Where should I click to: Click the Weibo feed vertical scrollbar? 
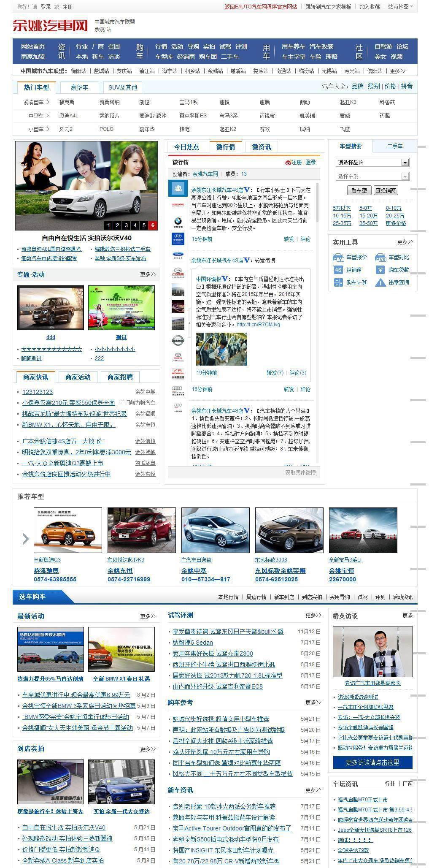point(317,203)
